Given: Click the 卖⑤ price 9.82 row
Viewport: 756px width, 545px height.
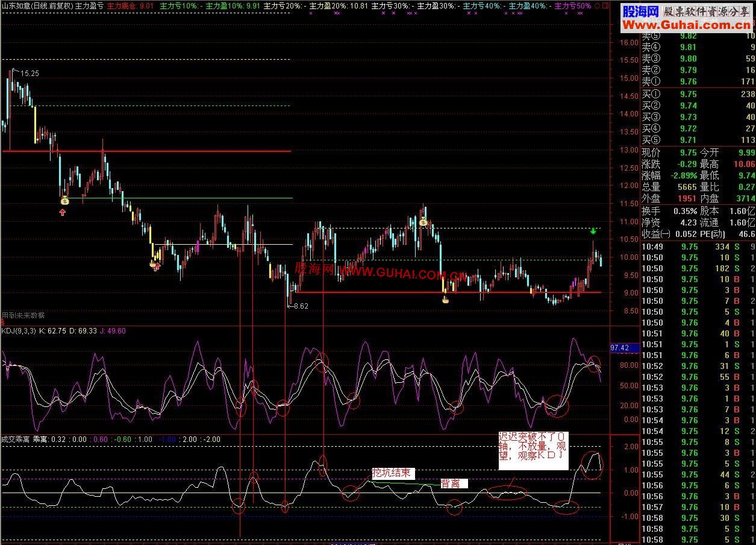Looking at the screenshot, I should coord(698,36).
